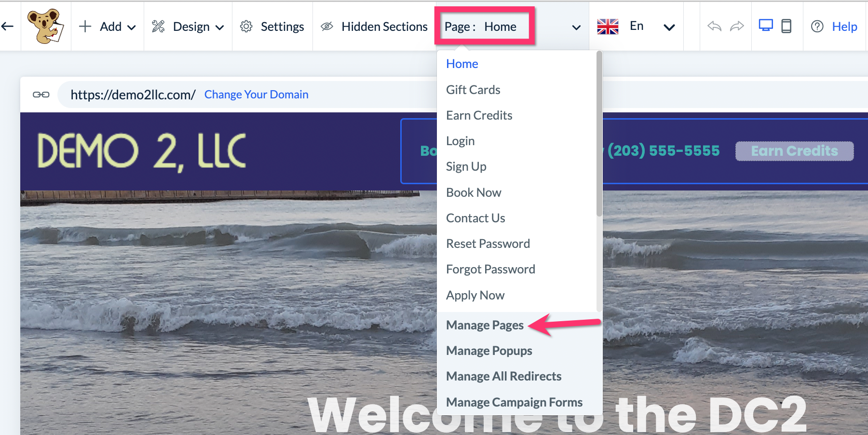Open the Add dropdown
The height and width of the screenshot is (435, 868).
pos(108,27)
